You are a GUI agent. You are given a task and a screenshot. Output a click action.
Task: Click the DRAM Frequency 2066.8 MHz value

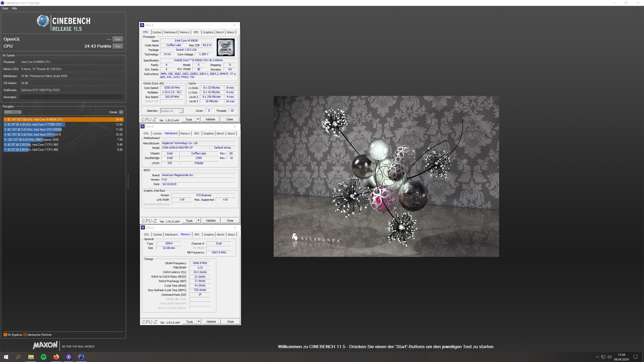coord(200,263)
